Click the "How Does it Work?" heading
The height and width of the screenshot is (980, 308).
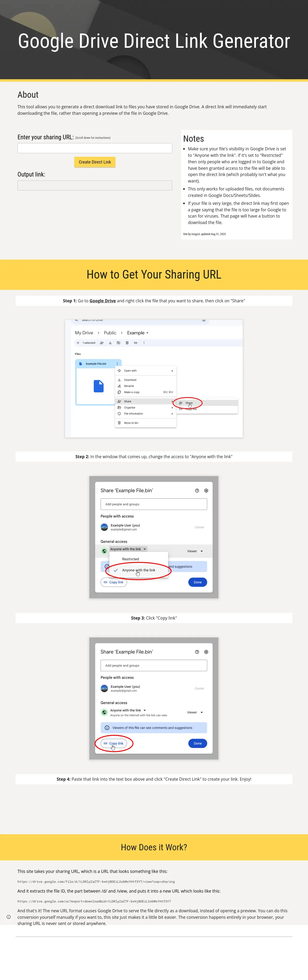pos(154,847)
